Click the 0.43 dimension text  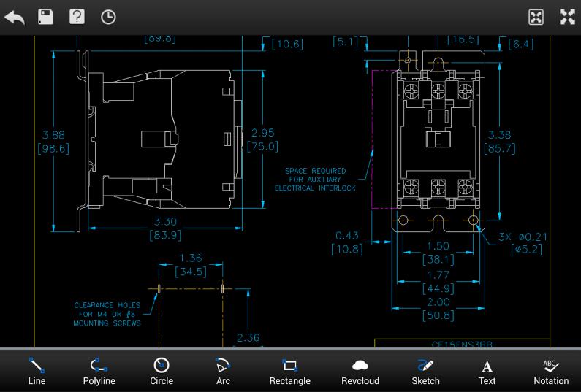point(347,236)
